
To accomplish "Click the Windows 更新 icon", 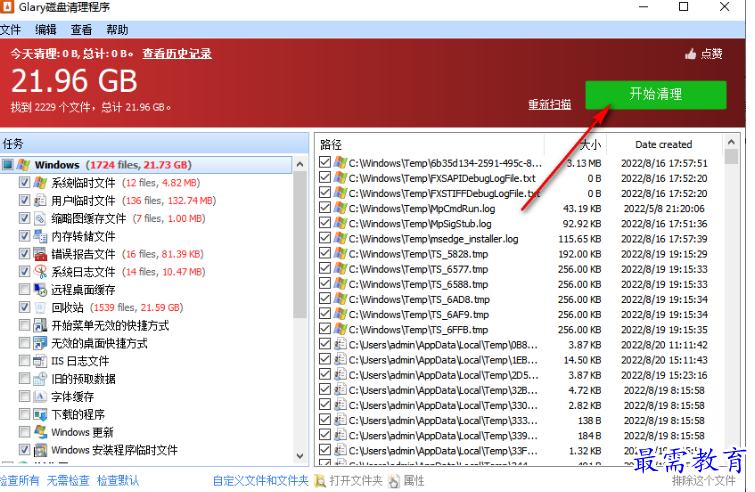I will tap(40, 432).
